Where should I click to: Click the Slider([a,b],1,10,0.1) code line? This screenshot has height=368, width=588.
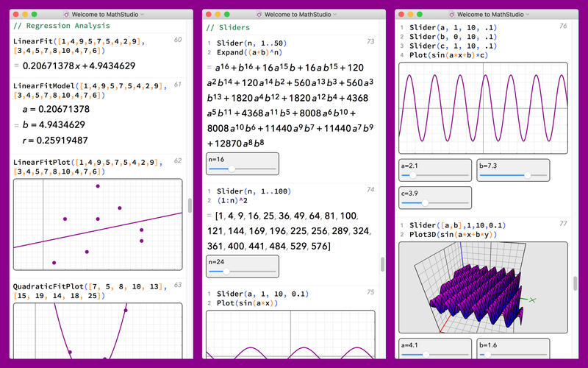point(457,225)
